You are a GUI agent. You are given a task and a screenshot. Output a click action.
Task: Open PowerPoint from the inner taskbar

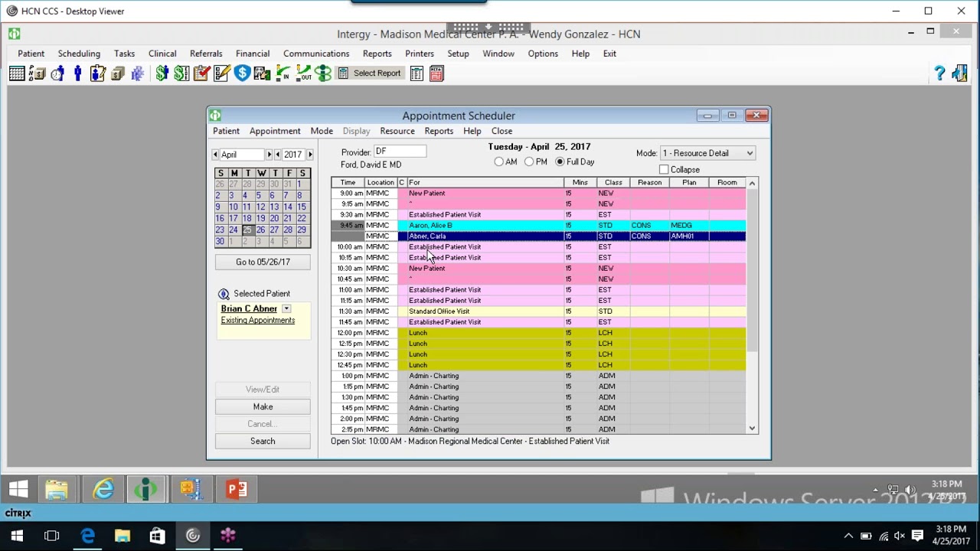click(236, 489)
